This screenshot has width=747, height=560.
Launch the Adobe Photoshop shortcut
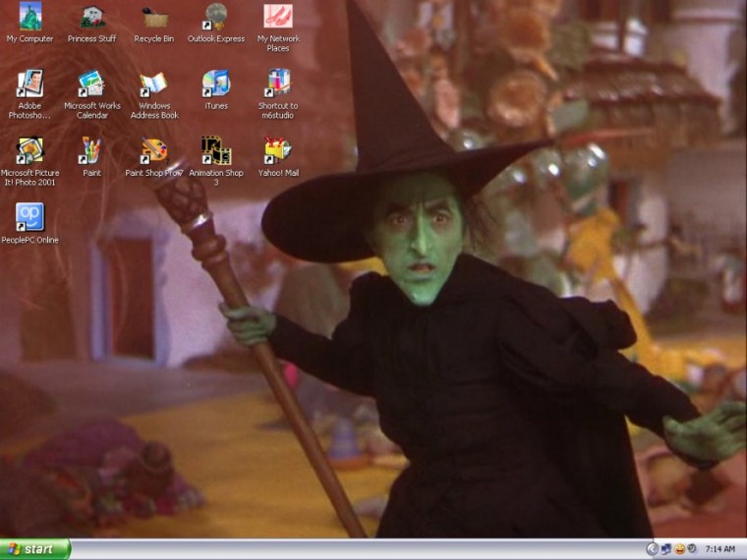29,94
